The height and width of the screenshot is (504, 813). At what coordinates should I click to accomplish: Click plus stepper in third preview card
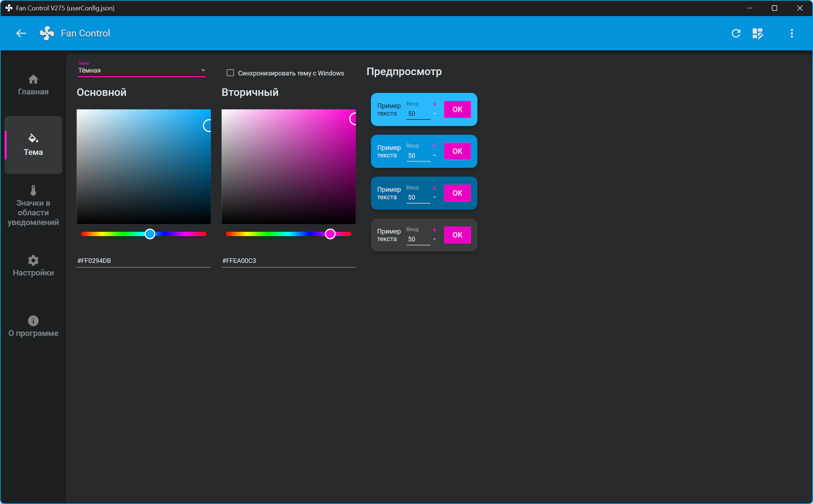[x=434, y=188]
